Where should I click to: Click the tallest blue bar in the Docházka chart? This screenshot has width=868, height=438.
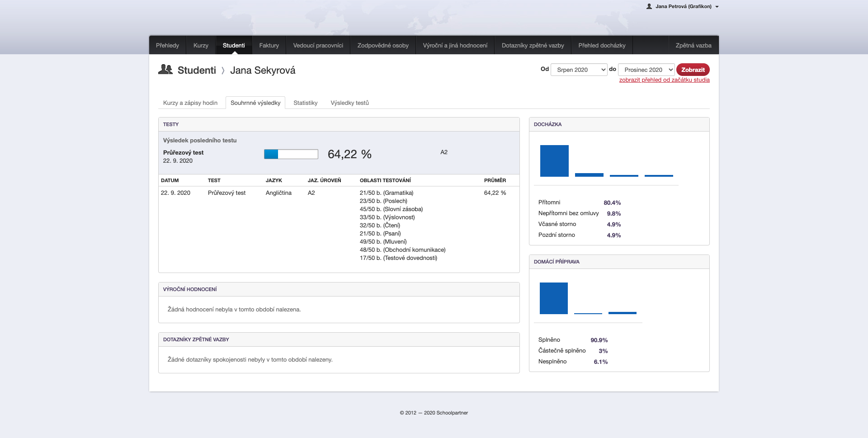[x=554, y=161]
